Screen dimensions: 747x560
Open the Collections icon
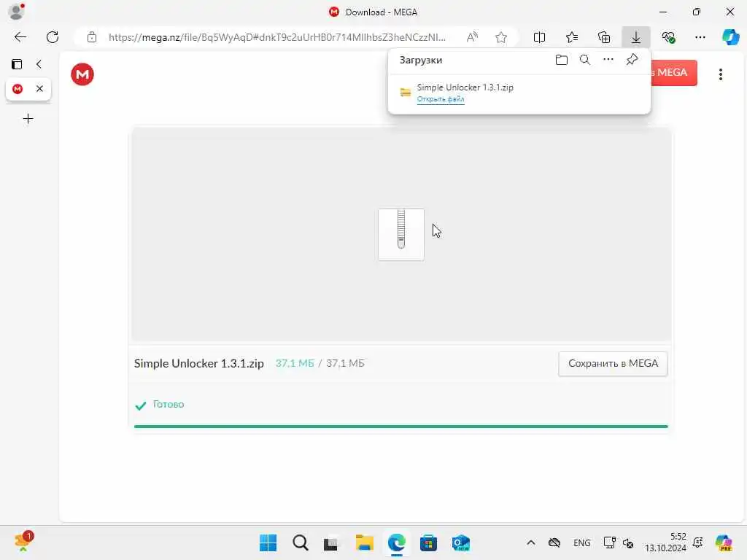tap(604, 37)
